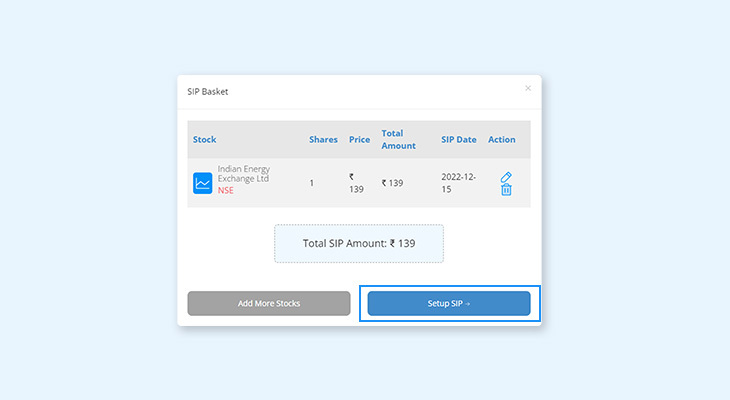This screenshot has width=730, height=400.
Task: Edit the Indian Energy Exchange SIP entry
Action: pos(506,177)
